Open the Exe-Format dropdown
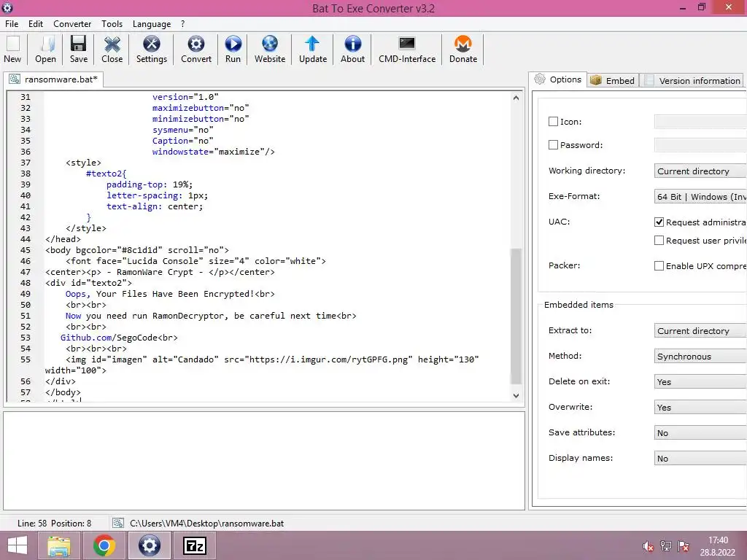Screen dimensions: 747x560 [700, 197]
